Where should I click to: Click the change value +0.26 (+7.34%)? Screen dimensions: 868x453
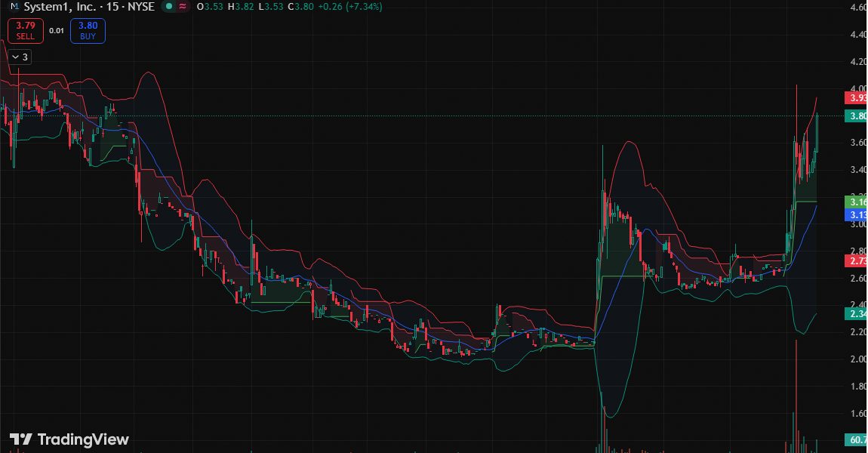(x=349, y=7)
